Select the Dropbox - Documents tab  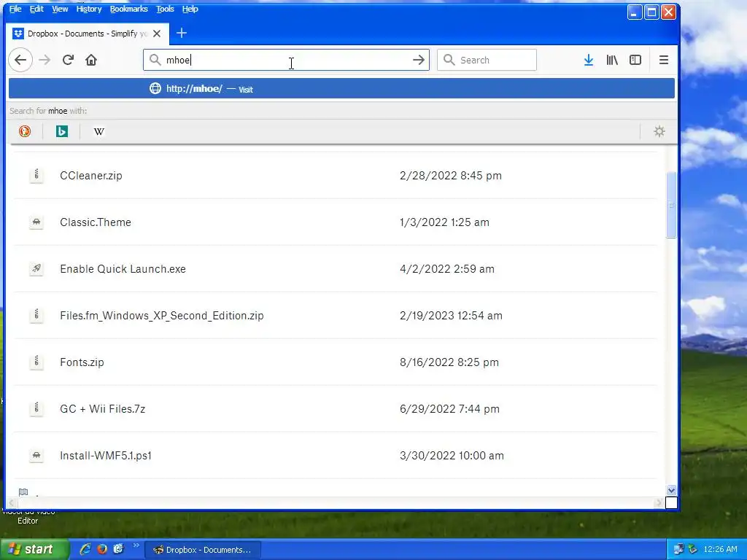[x=88, y=34]
